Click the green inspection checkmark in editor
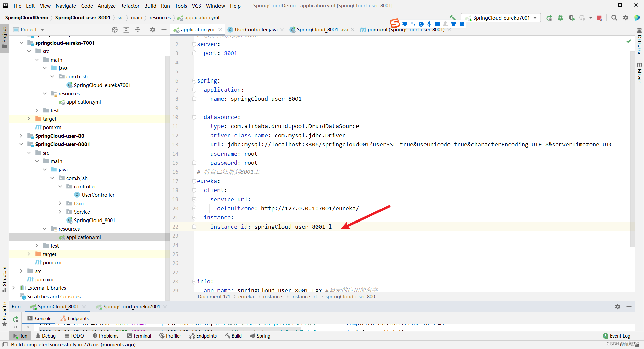Image resolution: width=644 pixels, height=349 pixels. (x=628, y=41)
